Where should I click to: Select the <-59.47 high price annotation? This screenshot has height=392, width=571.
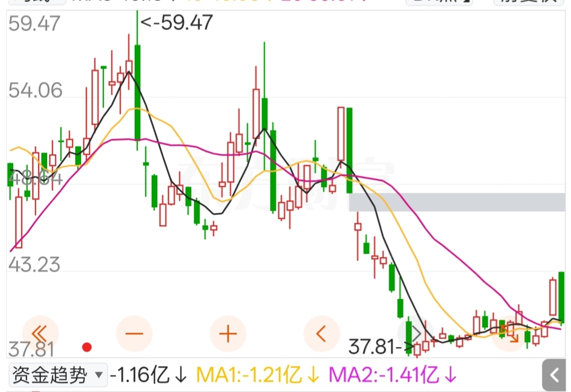coord(176,23)
